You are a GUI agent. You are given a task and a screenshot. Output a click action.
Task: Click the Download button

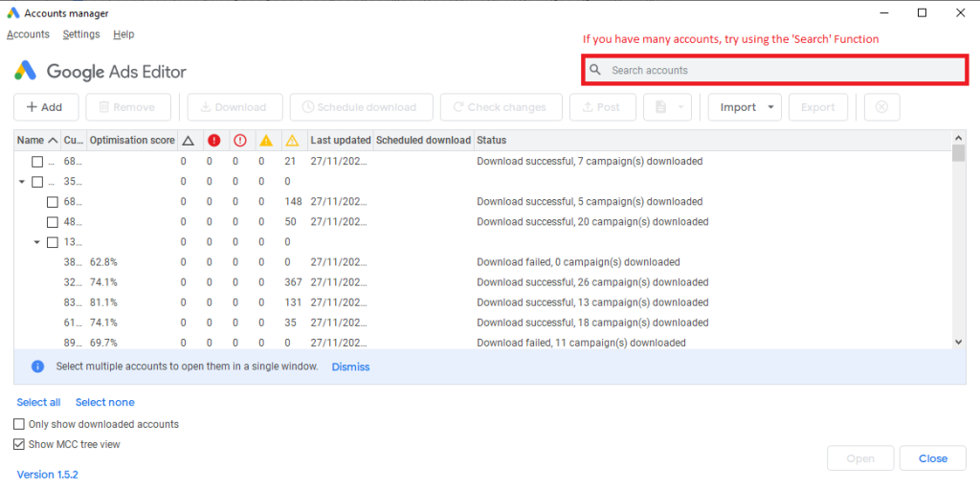(234, 107)
